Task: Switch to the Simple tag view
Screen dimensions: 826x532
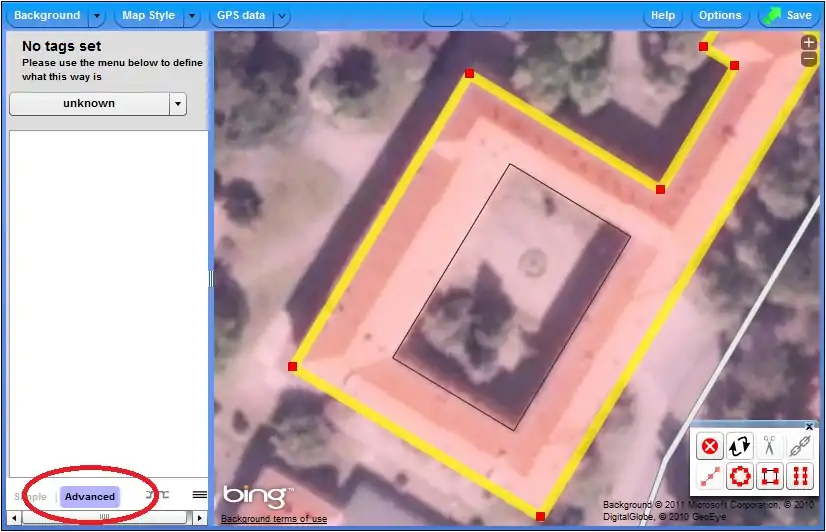Action: pos(30,497)
